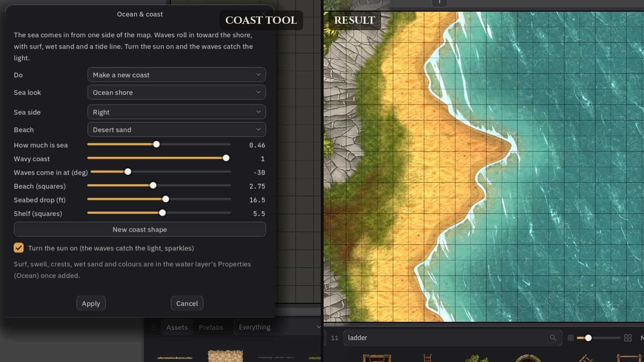Click the '2.75' beach squares value
The height and width of the screenshot is (362, 644).
(x=257, y=186)
